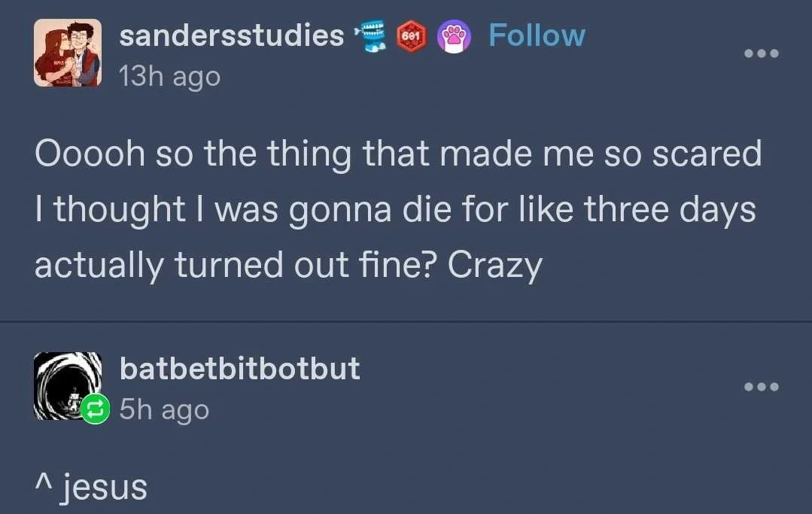
Task: Follow the sandersstudies blog
Action: pos(537,35)
